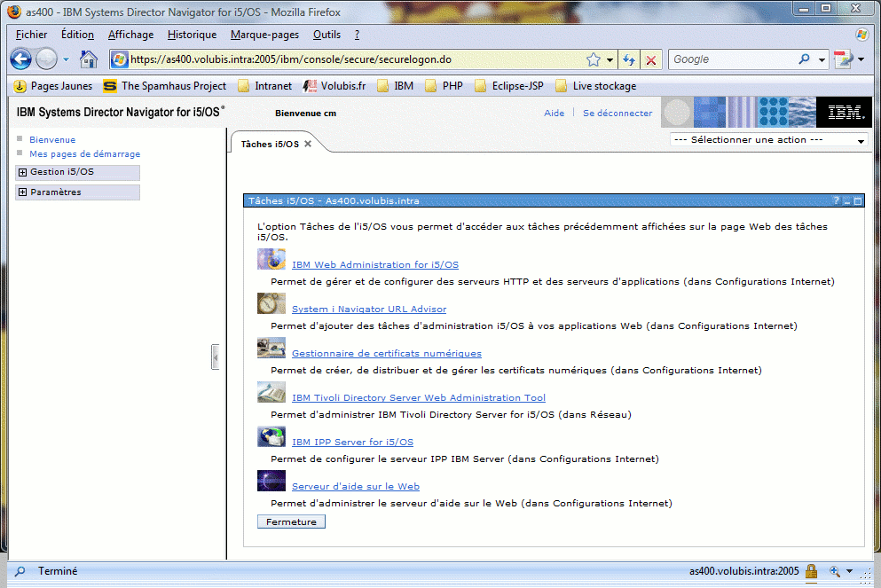Open the Historique menu
This screenshot has width=881, height=588.
193,35
